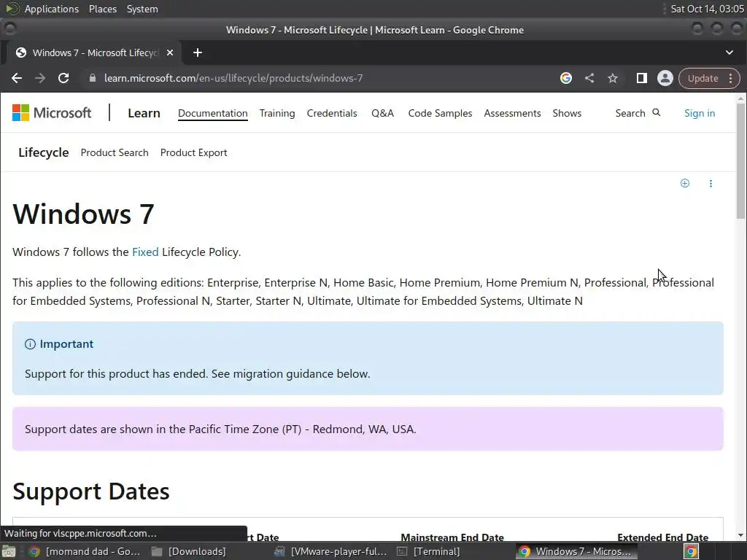
Task: Open the Documentation nav item
Action: pos(212,113)
